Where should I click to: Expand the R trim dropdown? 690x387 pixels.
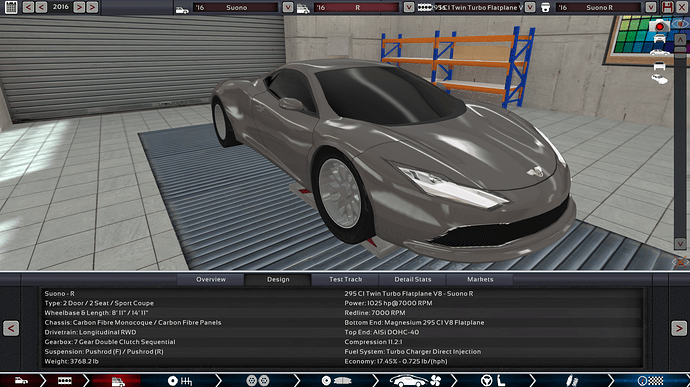point(409,7)
